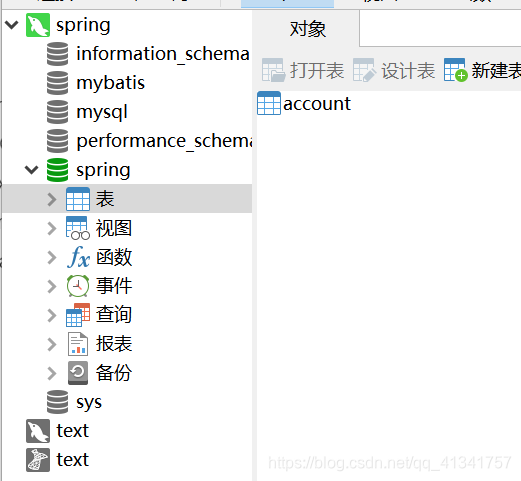Select the mybatis database label

[111, 83]
